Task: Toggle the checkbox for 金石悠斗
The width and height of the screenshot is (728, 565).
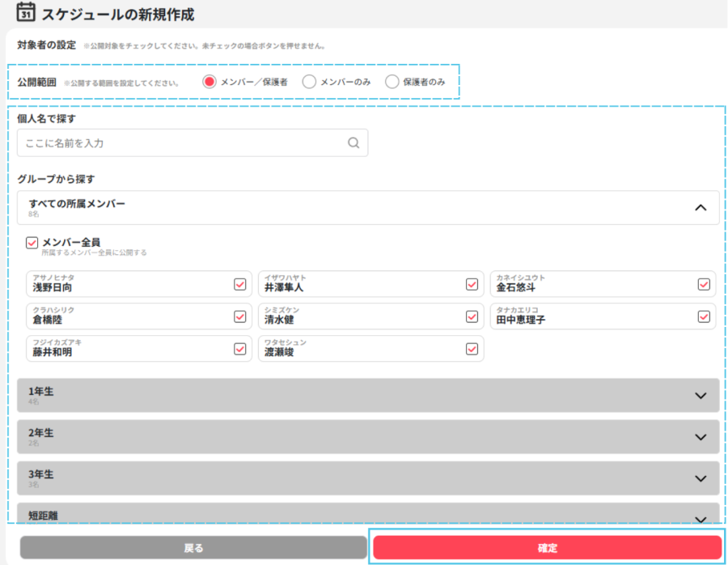Action: click(x=704, y=284)
